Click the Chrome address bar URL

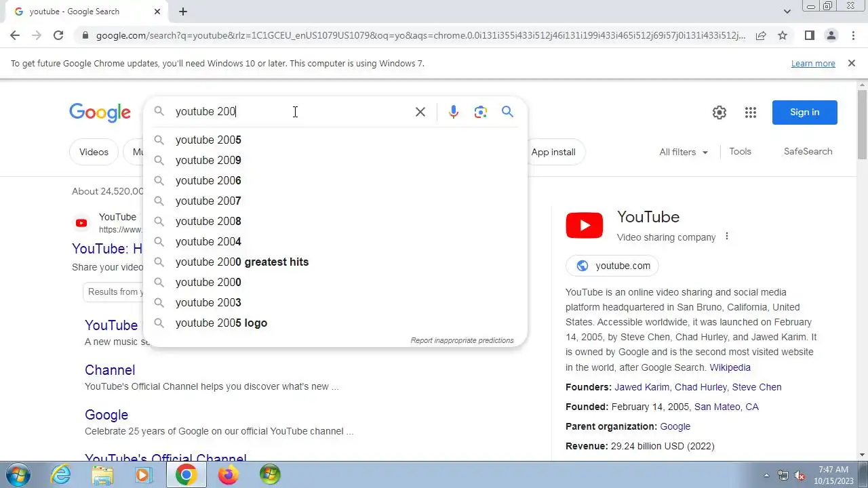point(420,35)
